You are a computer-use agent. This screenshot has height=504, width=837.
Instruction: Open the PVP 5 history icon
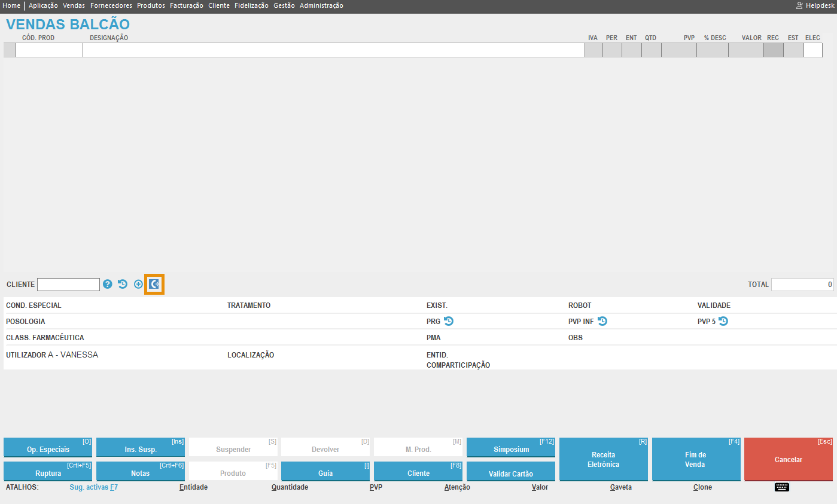point(723,322)
